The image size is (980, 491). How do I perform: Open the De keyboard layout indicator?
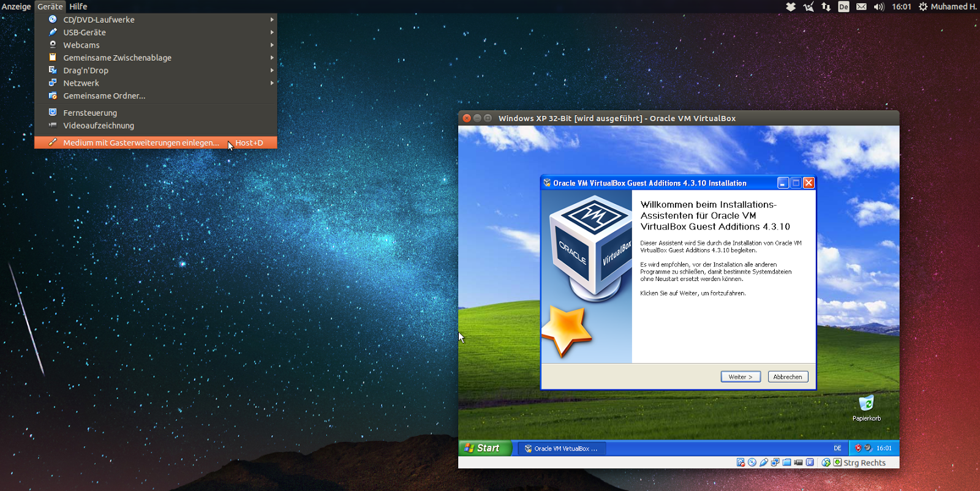click(843, 7)
